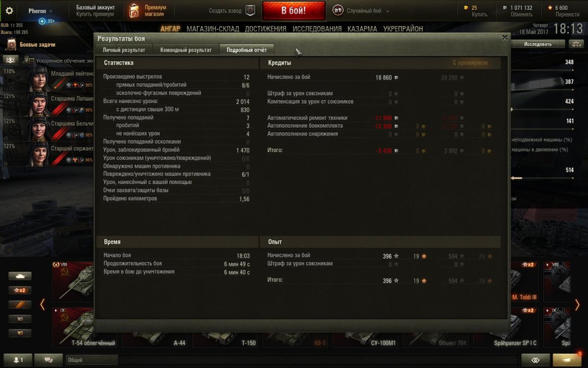Switch to the Командный результат tab
Viewport: 588px width, 368px height.
(186, 50)
